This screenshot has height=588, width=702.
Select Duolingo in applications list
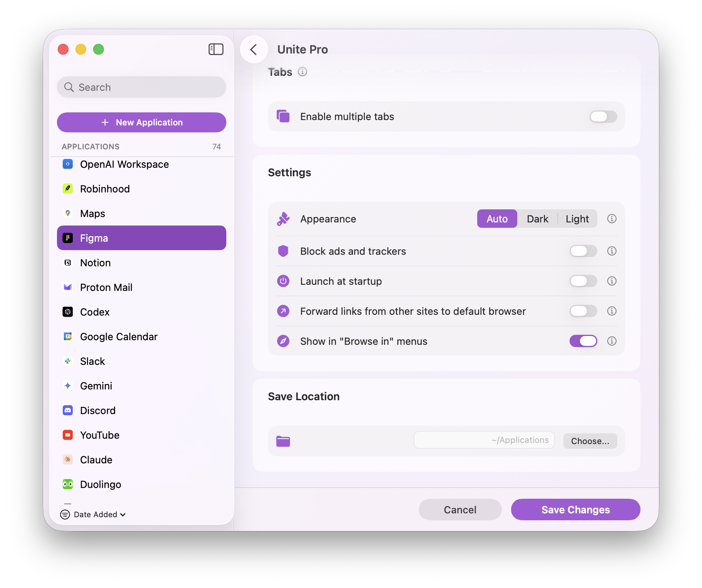(142, 484)
